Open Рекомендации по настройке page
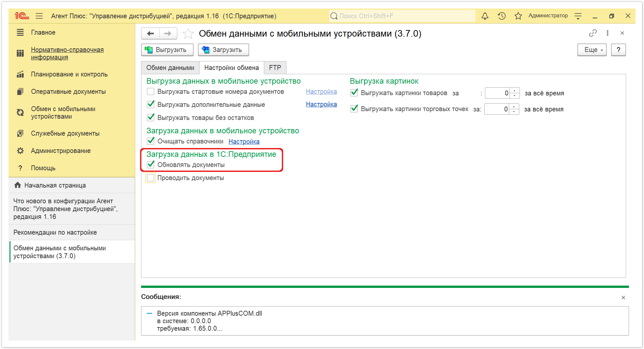Screen dimensions: 644x349 click(72, 232)
